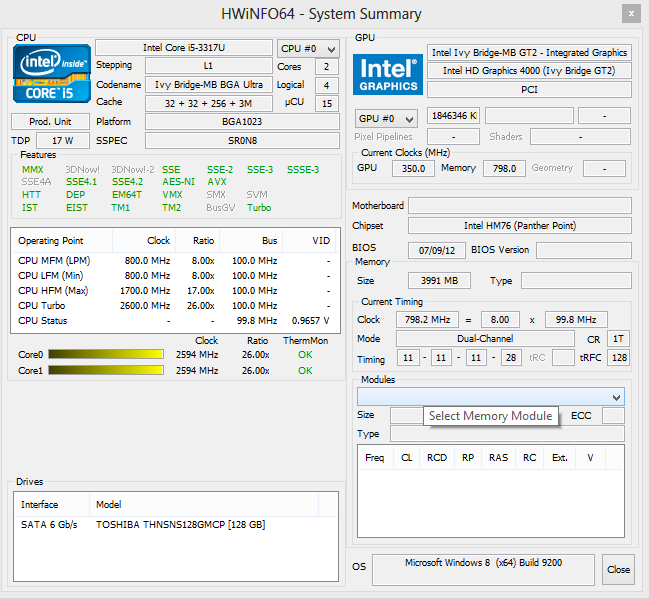Click the Intel Graphics logo
The width and height of the screenshot is (649, 599).
[x=388, y=75]
